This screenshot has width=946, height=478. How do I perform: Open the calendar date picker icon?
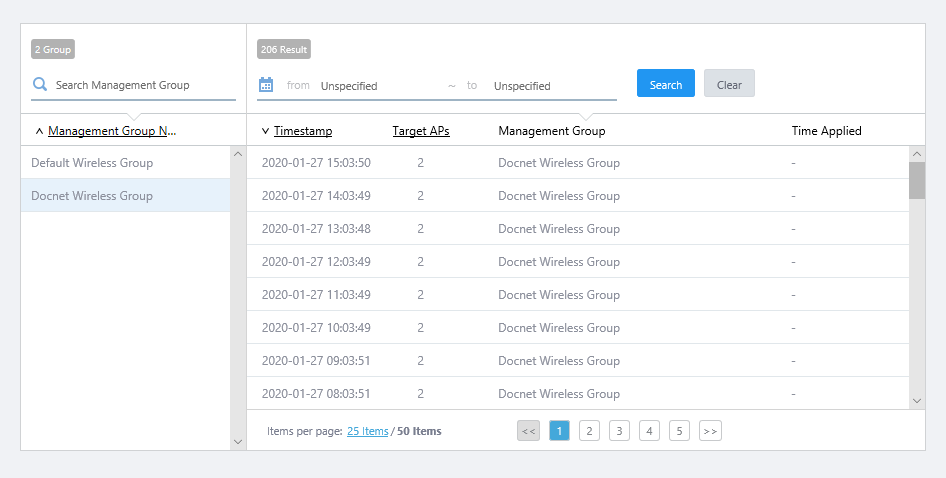click(x=266, y=85)
